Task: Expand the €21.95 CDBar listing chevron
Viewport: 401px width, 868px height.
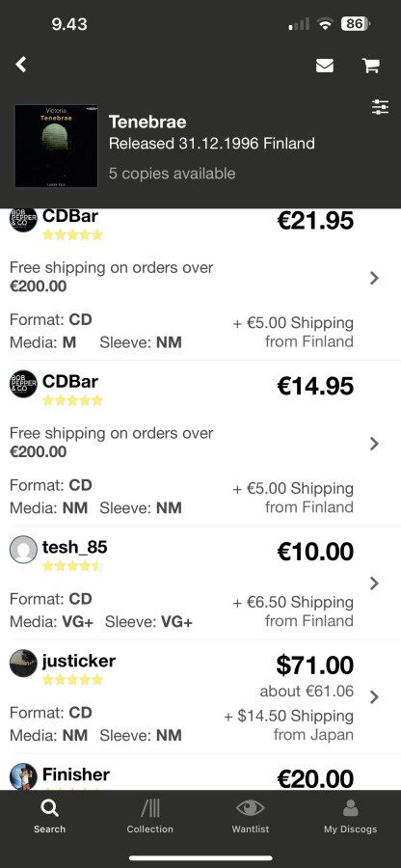Action: [x=374, y=278]
